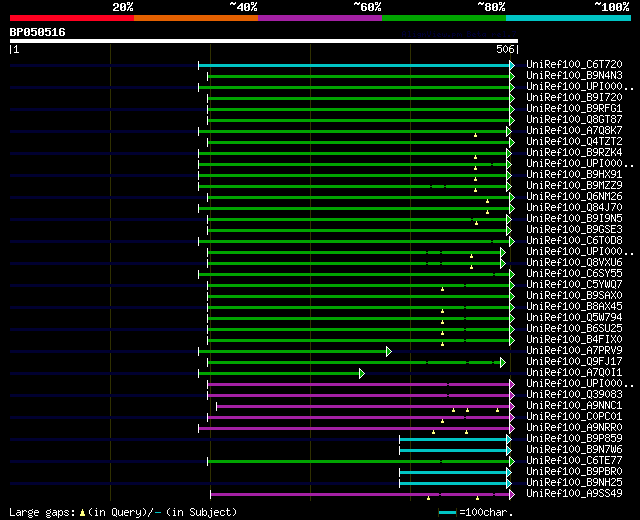Open the UniRef100_B9N4N3 hit label
The width and height of the screenshot is (640, 520).
[574, 76]
